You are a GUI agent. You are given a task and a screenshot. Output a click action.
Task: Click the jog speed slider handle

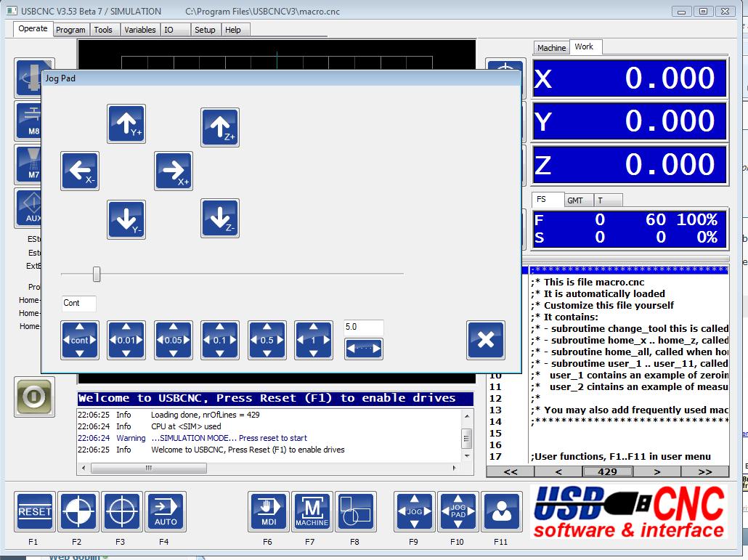click(97, 274)
